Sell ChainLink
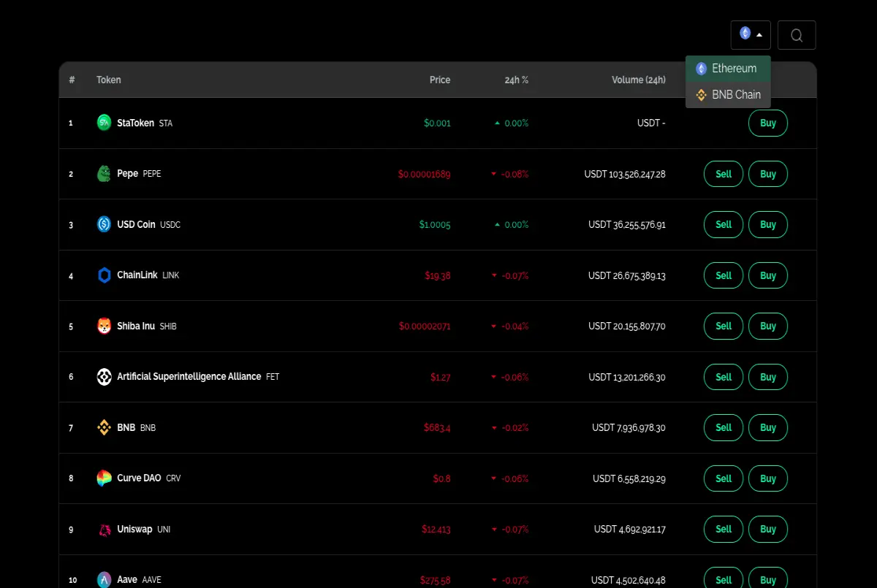Screen dimensions: 877x588 (x=724, y=275)
